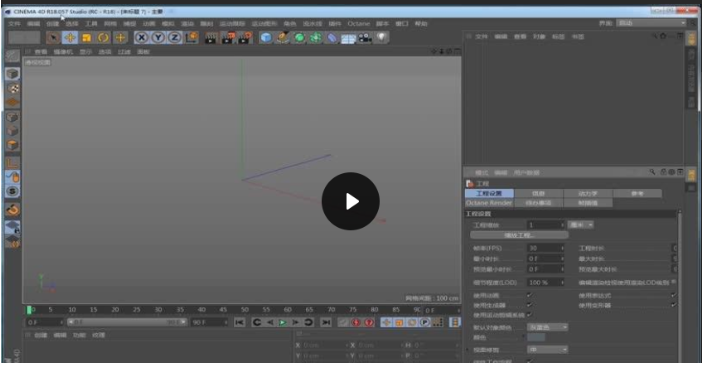702x386 pixels.
Task: Open default object color dropdown
Action: (548, 327)
